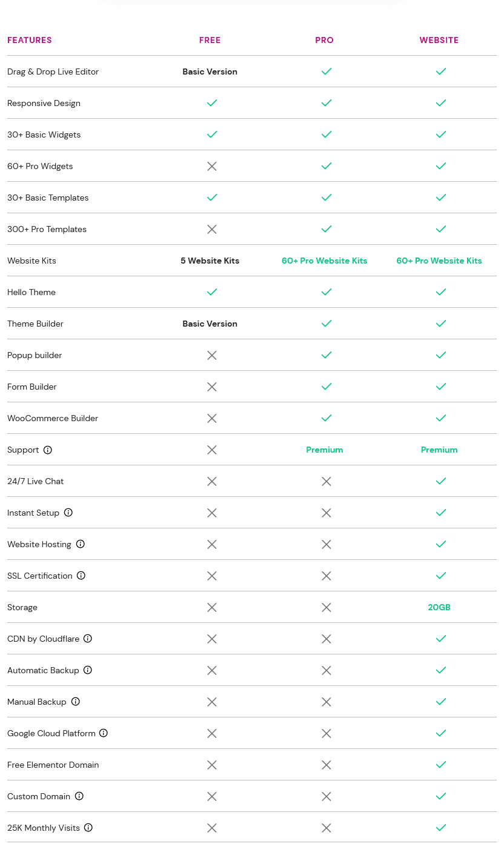
Task: Open the Google Cloud Platform info icon
Action: [104, 733]
